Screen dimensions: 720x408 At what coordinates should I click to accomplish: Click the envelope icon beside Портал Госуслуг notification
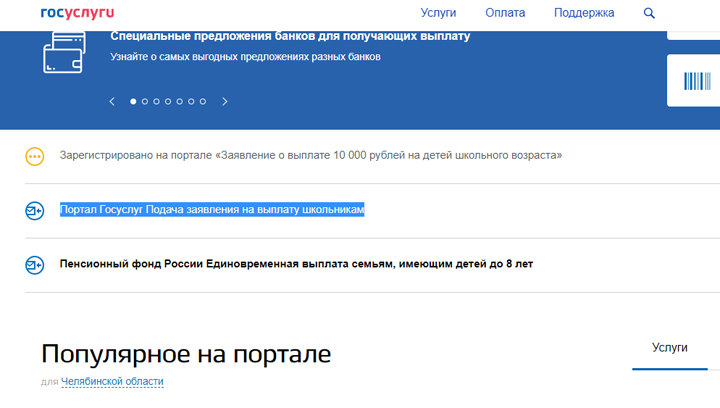point(34,211)
